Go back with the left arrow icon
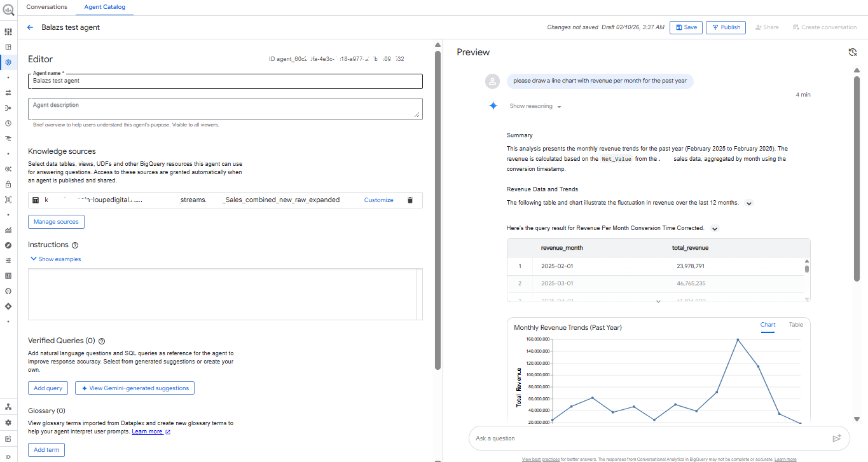 coord(30,27)
